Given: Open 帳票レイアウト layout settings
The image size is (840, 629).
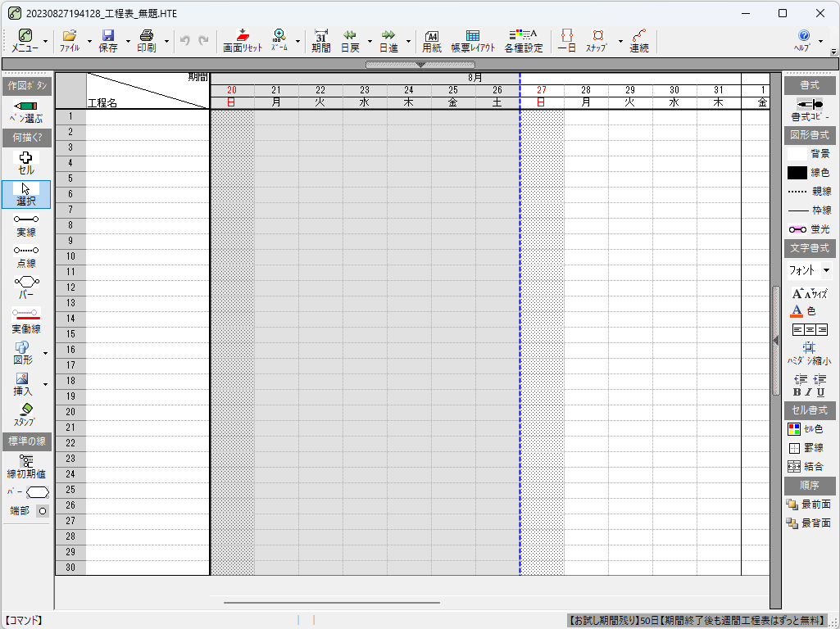Looking at the screenshot, I should point(473,41).
